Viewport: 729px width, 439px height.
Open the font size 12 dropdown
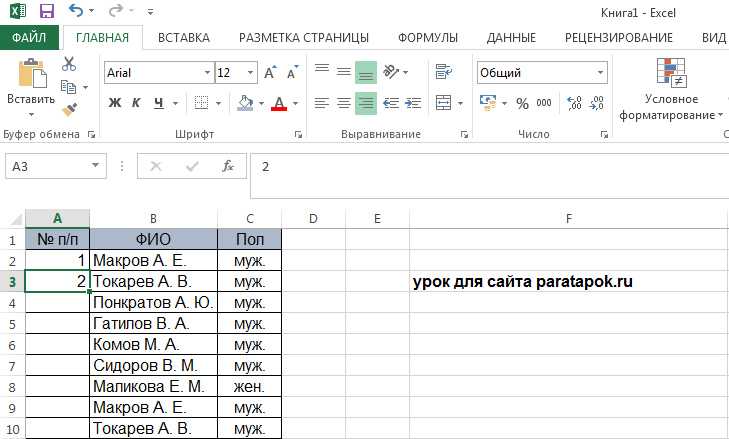point(250,73)
